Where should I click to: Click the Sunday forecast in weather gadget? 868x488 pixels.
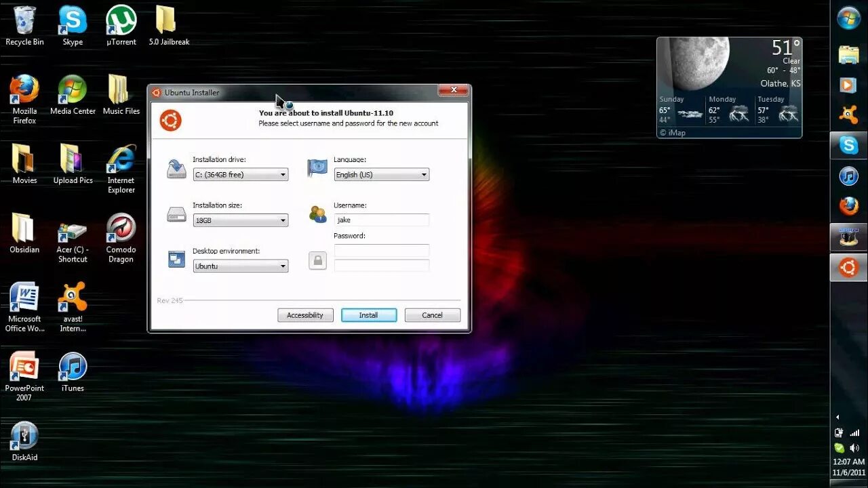(681, 110)
